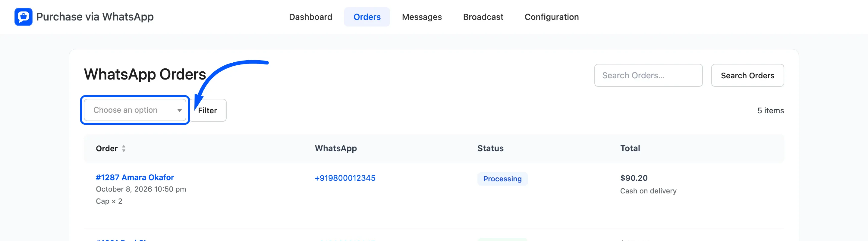Click the Cap × 2 item line
This screenshot has height=241, width=868.
[x=109, y=201]
